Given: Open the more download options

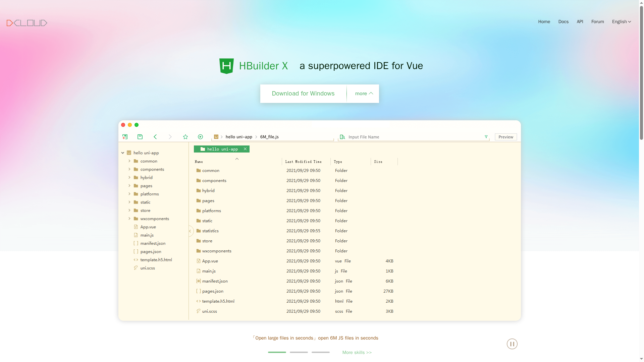Looking at the screenshot, I should tap(364, 94).
